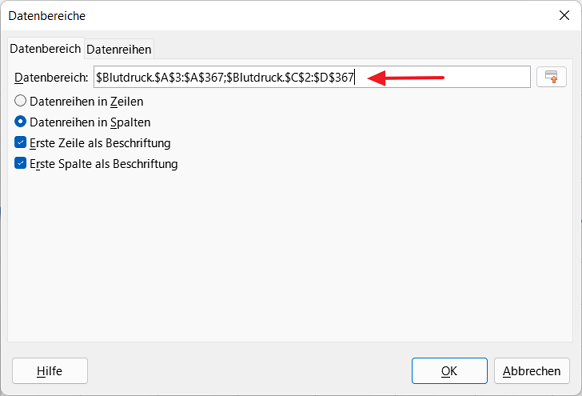Choose the Datenreihen in Spalten radio option
Screen dimensions: 582x396
coord(20,122)
